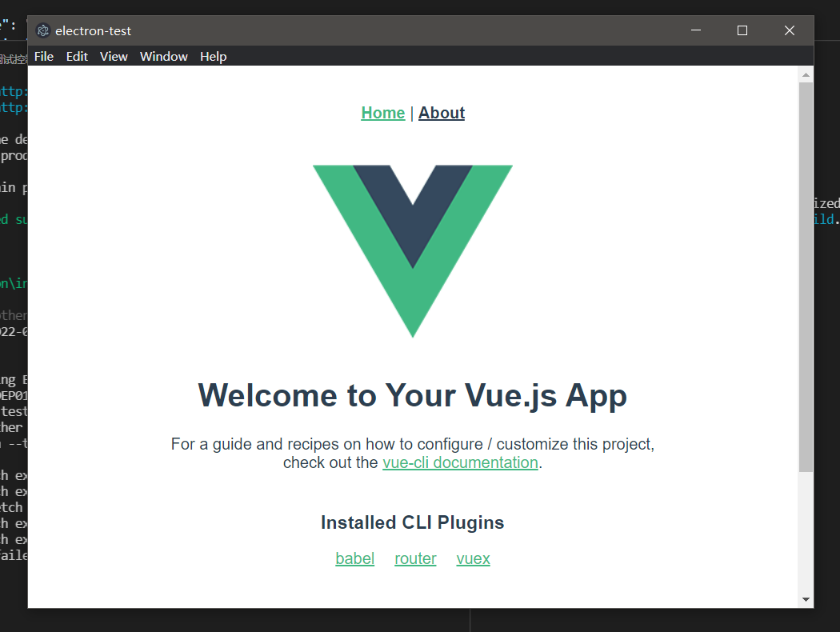
Task: Follow the vuex plugin link
Action: pyautogui.click(x=473, y=558)
